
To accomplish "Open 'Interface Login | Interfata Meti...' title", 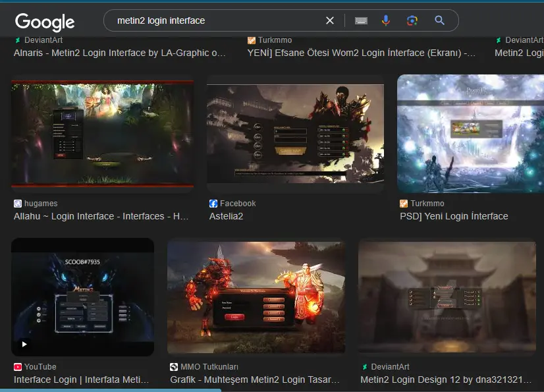I will point(81,379).
